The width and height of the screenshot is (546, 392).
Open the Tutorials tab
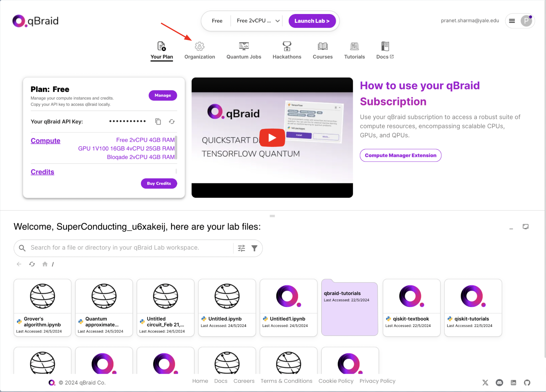pos(355,51)
